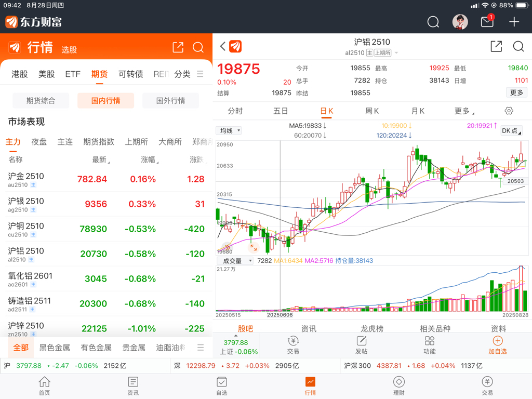Expand 上证 index ticker arrow
This screenshot has width=532, height=399.
pos(236,336)
